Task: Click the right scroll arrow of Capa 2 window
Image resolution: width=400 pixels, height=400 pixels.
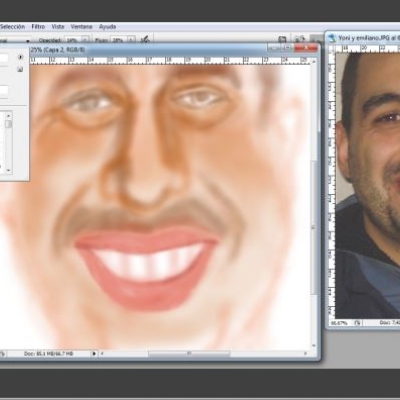Action: (305, 353)
